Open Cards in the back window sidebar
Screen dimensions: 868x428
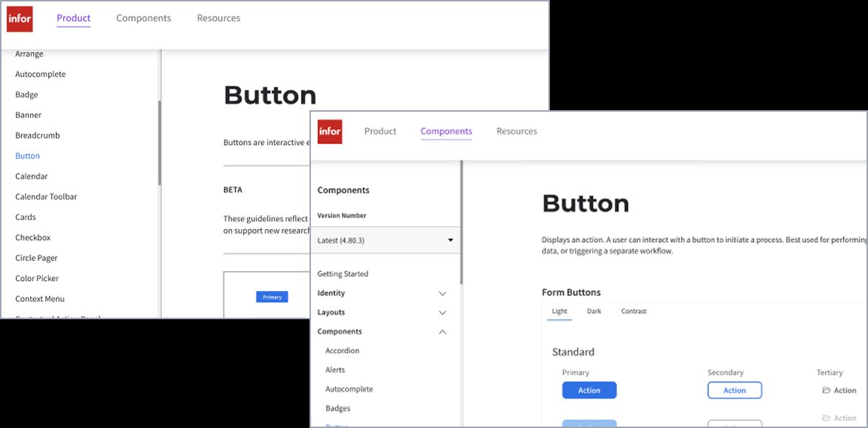25,217
